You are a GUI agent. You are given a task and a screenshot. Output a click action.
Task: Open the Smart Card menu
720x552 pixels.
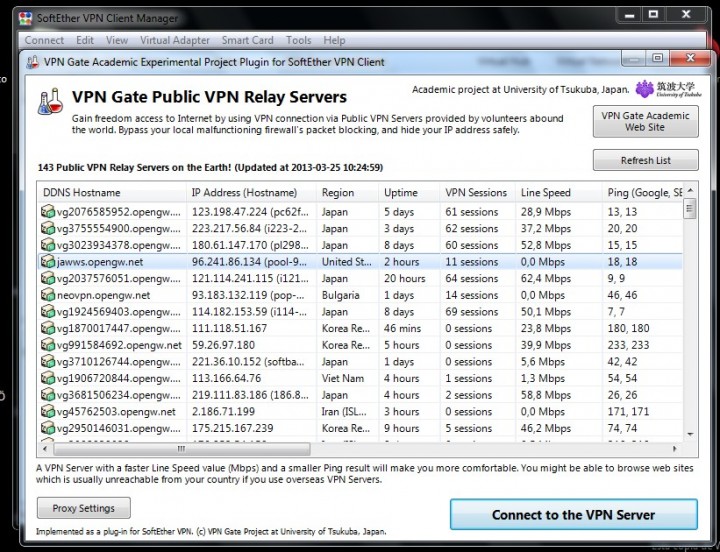pos(248,40)
